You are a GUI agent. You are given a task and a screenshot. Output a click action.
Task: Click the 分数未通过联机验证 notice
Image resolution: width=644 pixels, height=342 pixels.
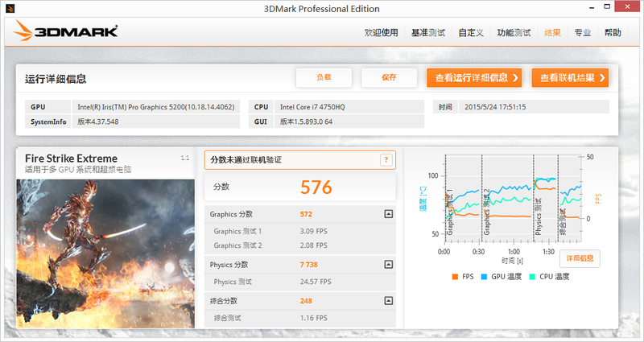click(x=299, y=160)
